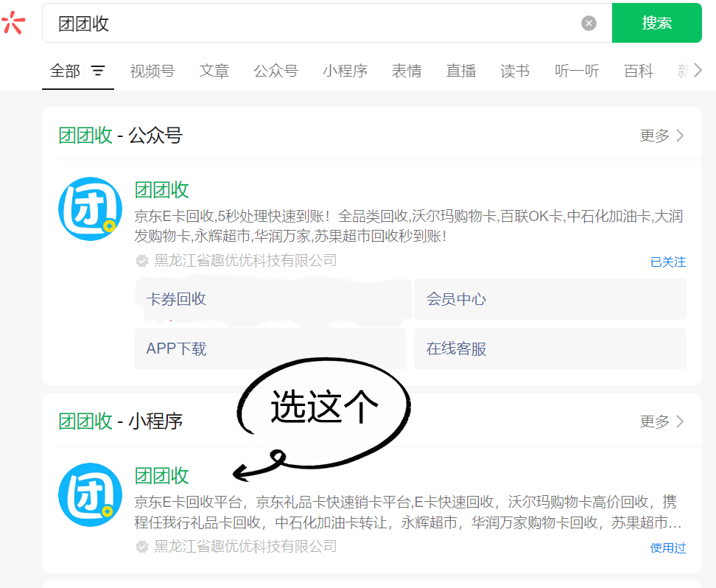Show more tabs with the right chevron

coord(698,70)
